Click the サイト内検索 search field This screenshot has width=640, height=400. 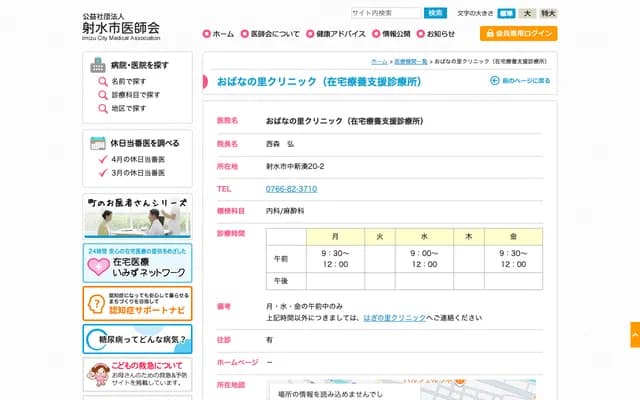click(x=385, y=13)
